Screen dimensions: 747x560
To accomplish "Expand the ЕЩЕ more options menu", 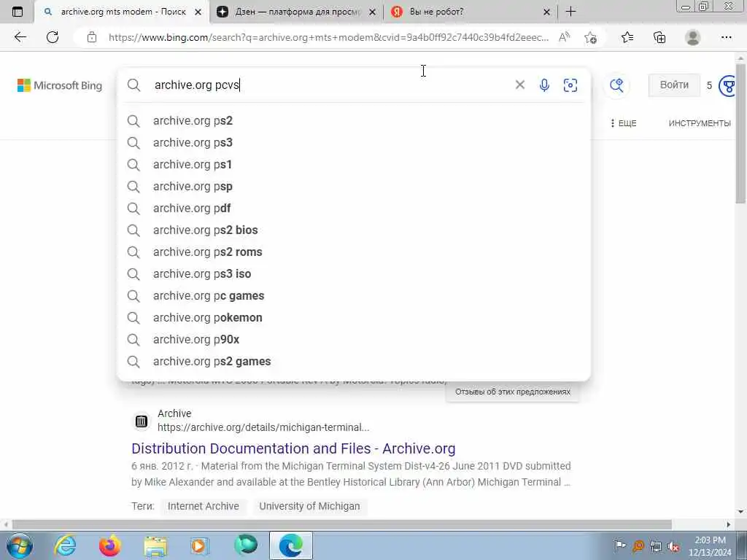I will tap(624, 123).
